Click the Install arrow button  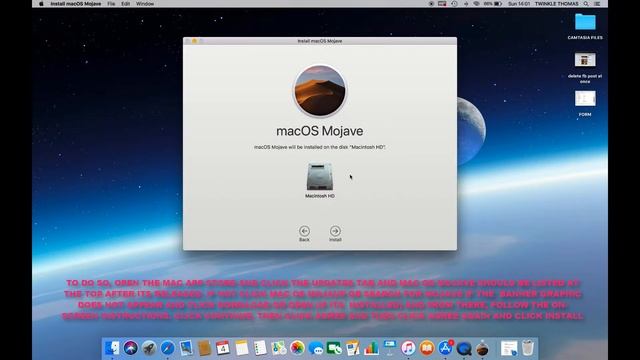pos(335,231)
